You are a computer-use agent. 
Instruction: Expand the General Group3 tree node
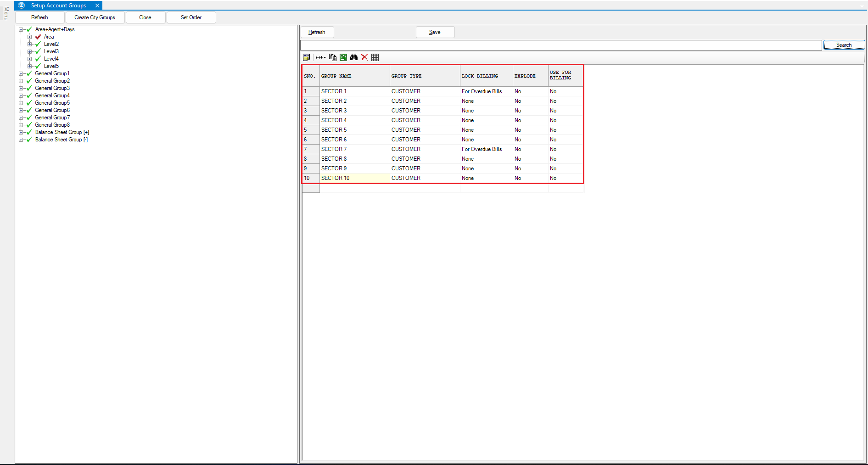(21, 88)
